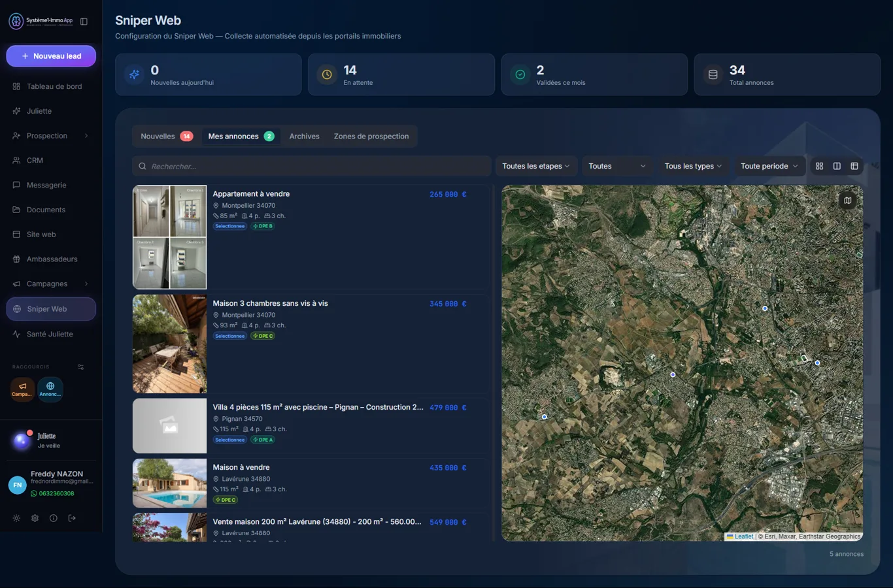893x588 pixels.
Task: Edit shortcuts via the Raccourcis sliders icon
Action: pyautogui.click(x=81, y=367)
